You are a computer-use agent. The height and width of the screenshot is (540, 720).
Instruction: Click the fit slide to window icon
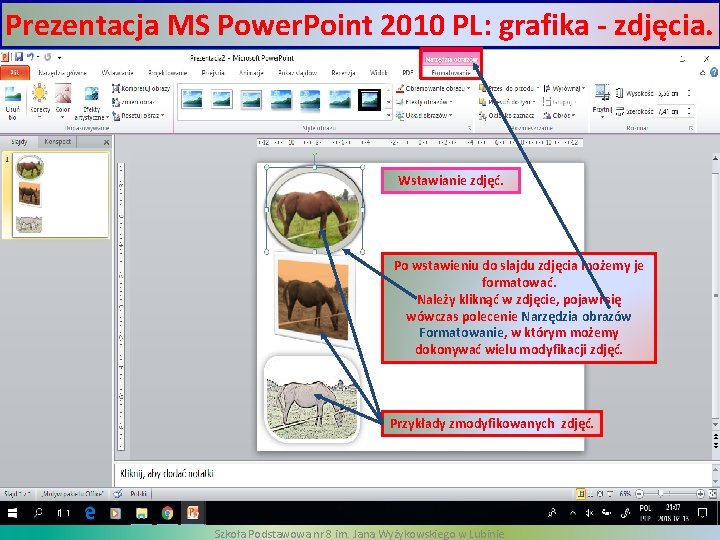(713, 494)
